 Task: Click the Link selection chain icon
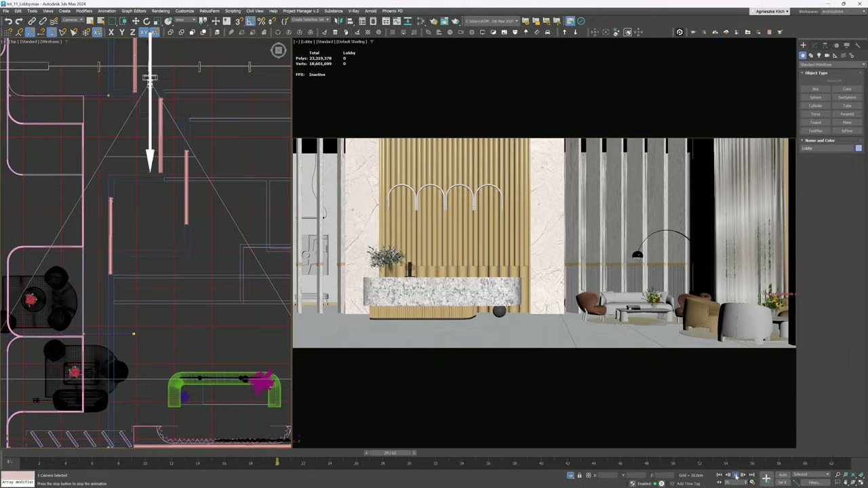coord(32,21)
